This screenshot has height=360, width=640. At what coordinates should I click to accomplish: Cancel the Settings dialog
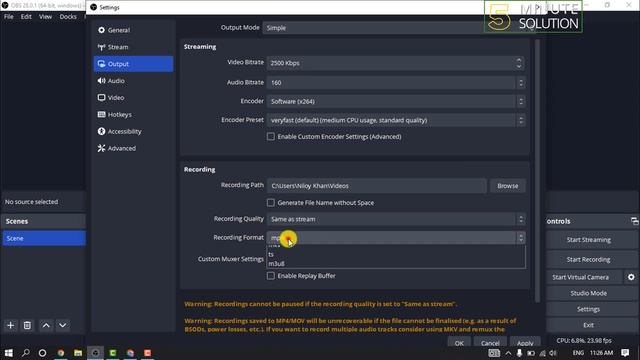click(x=490, y=343)
